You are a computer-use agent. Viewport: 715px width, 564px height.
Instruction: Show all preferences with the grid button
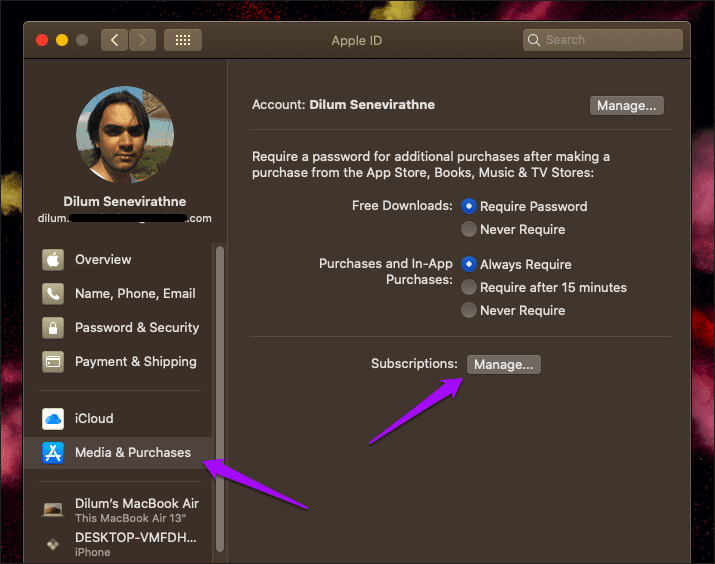point(183,40)
